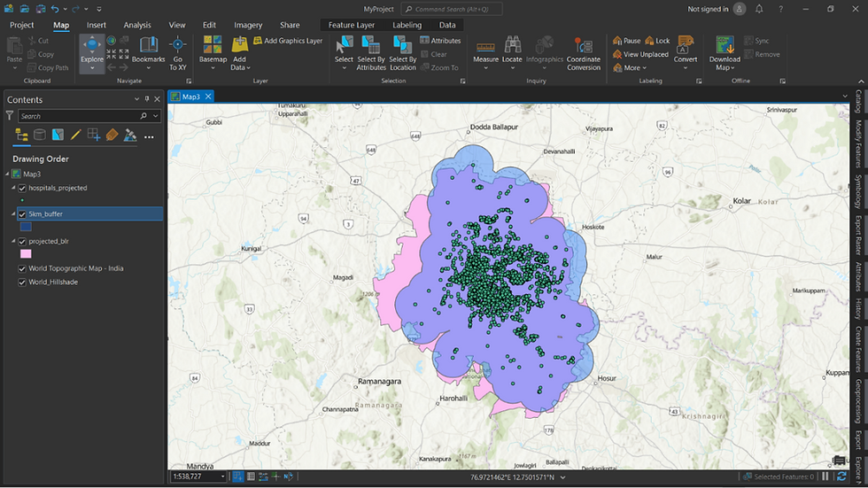Open the labeling More dropdown
The image size is (868, 488).
coord(630,67)
